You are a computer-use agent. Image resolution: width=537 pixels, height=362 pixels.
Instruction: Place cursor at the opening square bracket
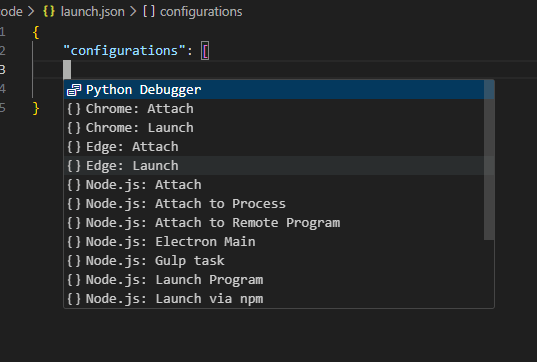(x=205, y=51)
